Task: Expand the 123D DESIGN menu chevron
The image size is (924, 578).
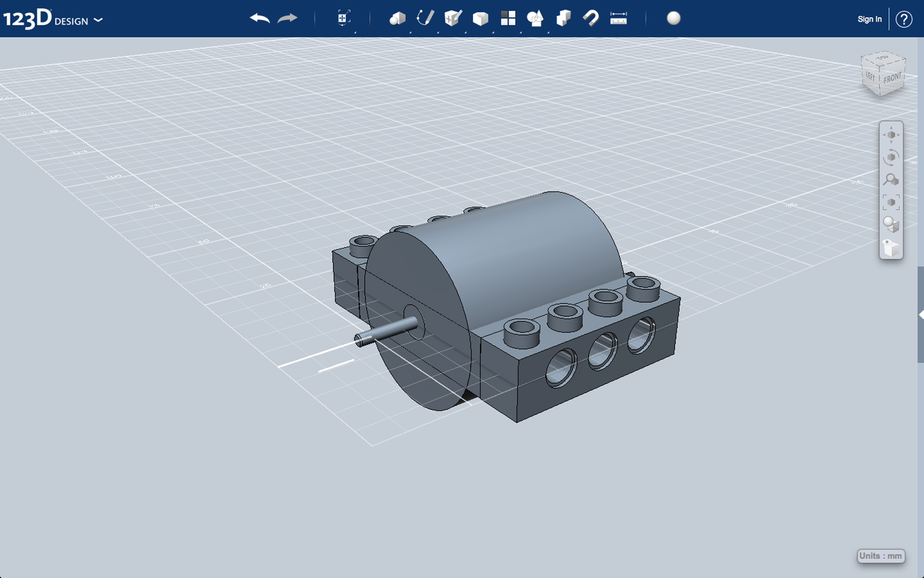Action: (99, 20)
